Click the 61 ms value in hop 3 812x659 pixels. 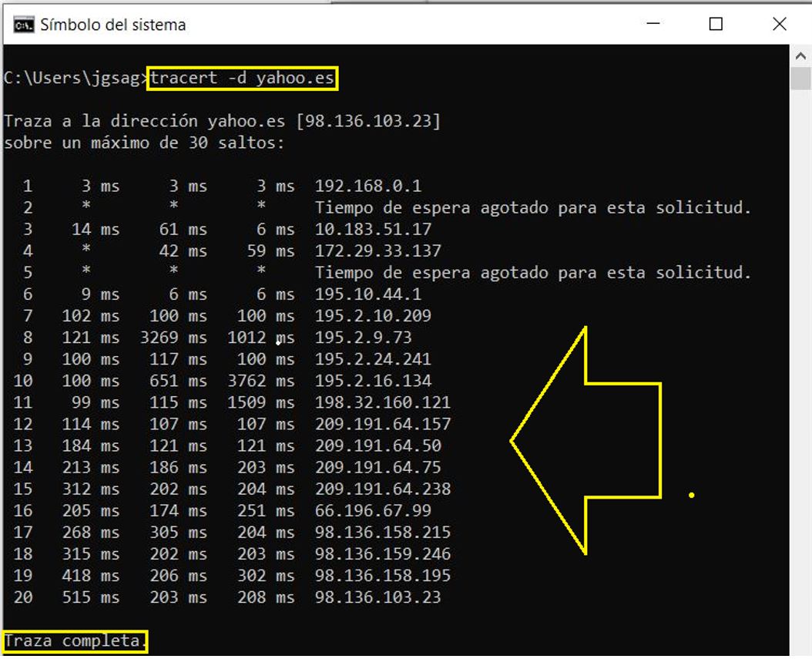click(x=183, y=230)
